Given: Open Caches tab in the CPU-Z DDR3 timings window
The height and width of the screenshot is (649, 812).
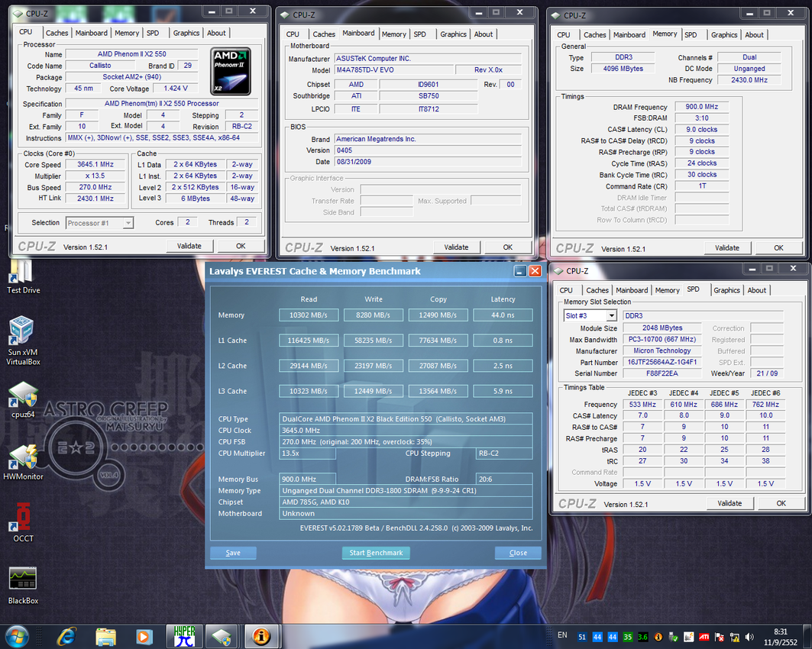Looking at the screenshot, I should tap(594, 34).
